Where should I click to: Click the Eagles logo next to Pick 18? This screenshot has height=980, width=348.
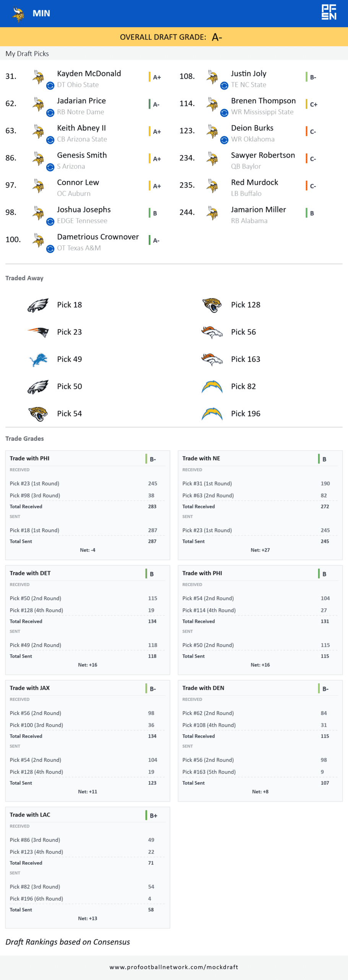(38, 305)
